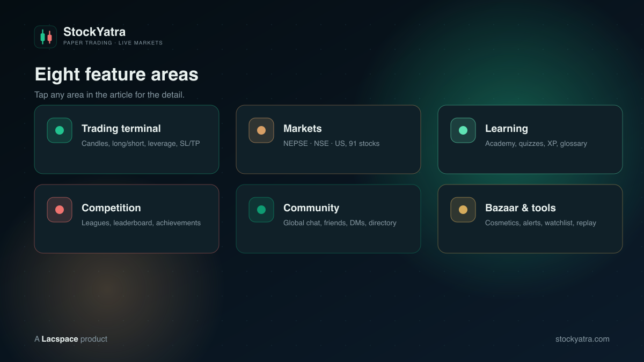Click 'Global chat, friends, DMs, directory' text
This screenshot has height=362, width=644.
coord(340,223)
